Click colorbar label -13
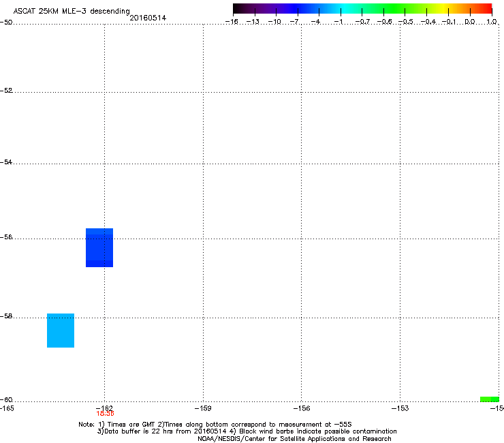Screen dimensions: 504x443 (253, 22)
